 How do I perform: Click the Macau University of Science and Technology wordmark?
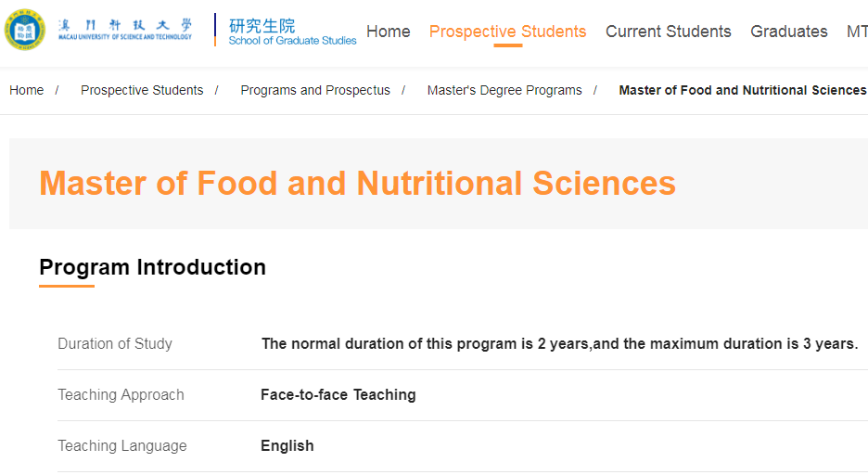(125, 30)
